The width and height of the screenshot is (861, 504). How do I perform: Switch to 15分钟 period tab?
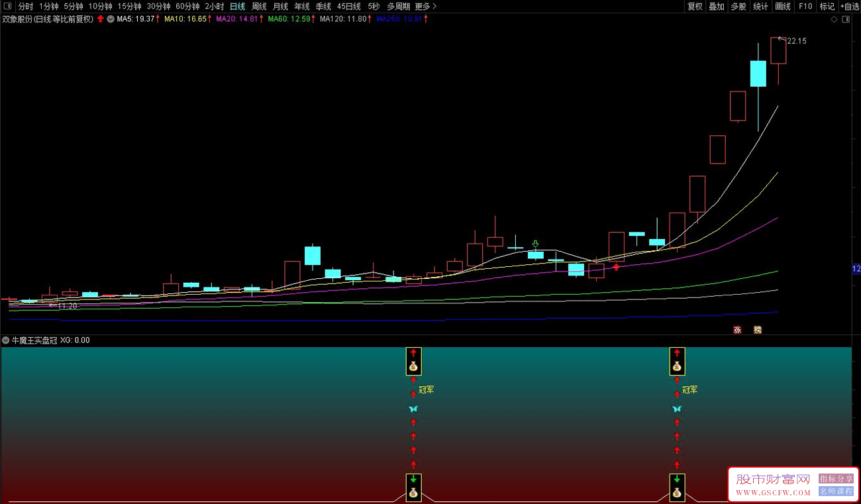tap(130, 6)
